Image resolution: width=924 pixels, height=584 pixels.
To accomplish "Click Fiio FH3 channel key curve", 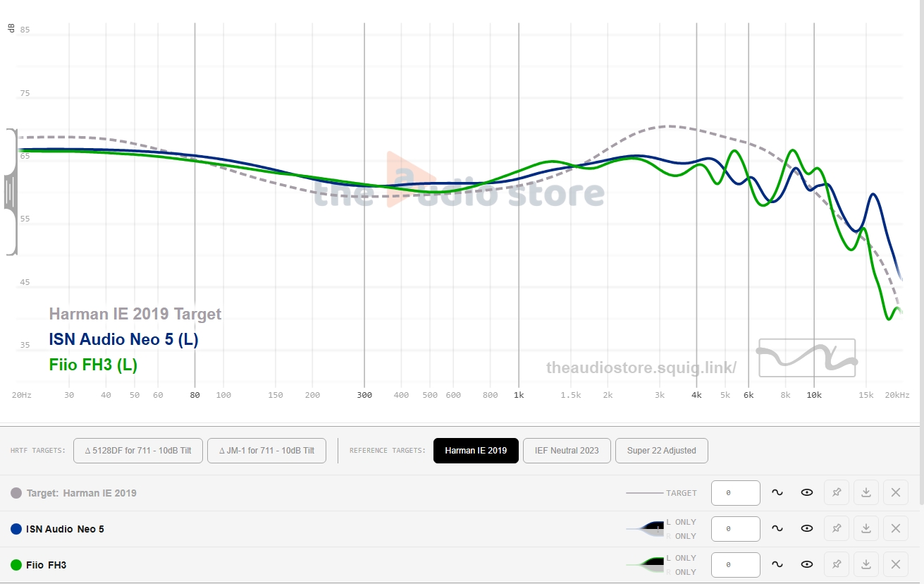I will pos(646,564).
